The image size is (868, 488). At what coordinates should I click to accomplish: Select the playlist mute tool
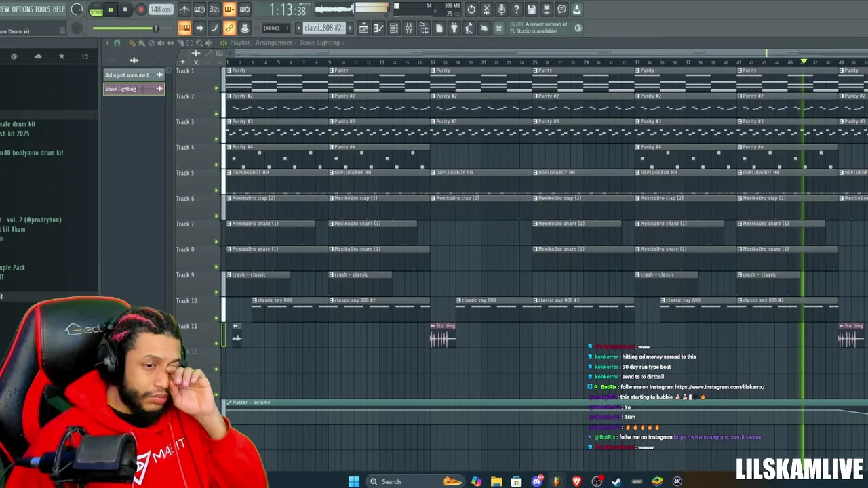(161, 43)
